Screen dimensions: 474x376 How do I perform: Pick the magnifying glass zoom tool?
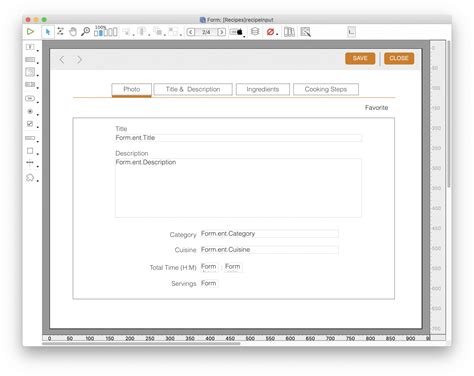point(86,32)
